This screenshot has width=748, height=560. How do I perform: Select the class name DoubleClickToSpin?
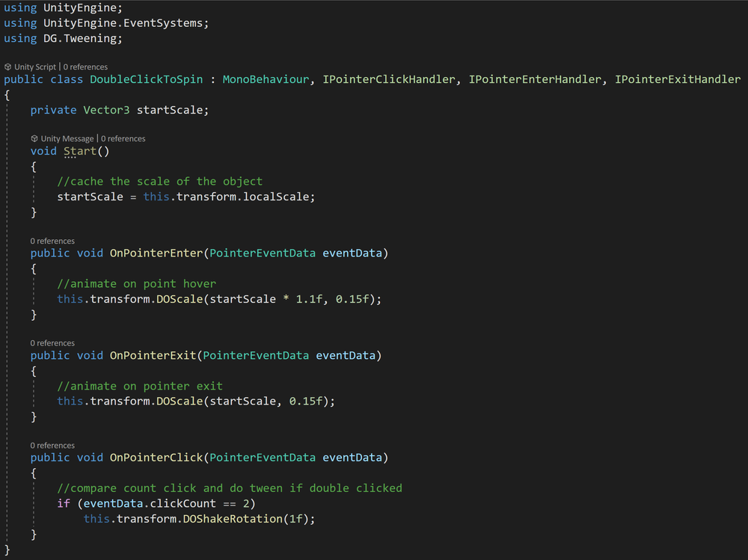coord(146,79)
